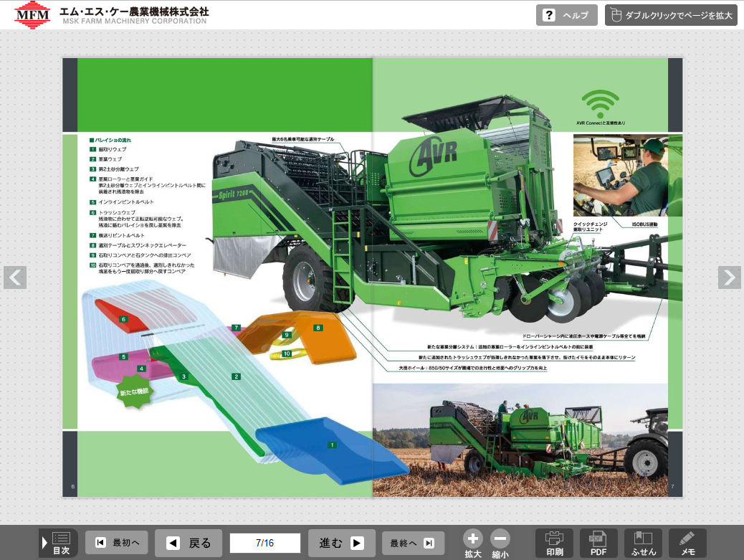Click the 選別テーブルとスワンネックエレベーター list item

point(143,245)
